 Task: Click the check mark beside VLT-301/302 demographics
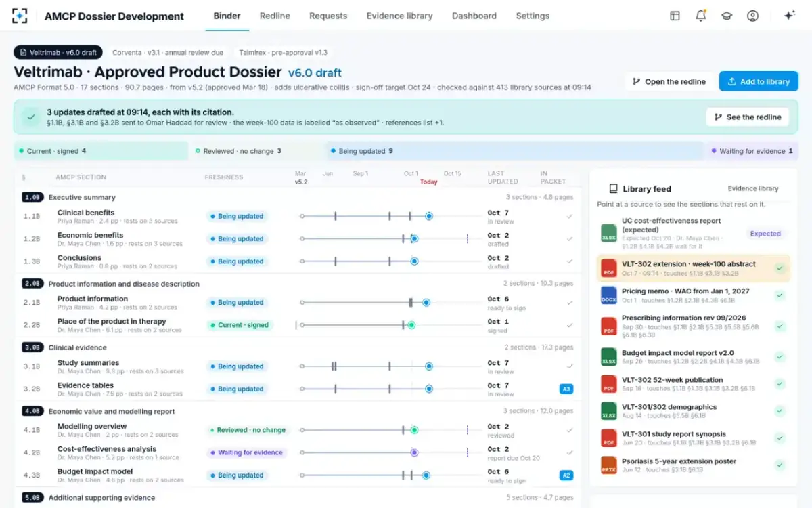780,411
